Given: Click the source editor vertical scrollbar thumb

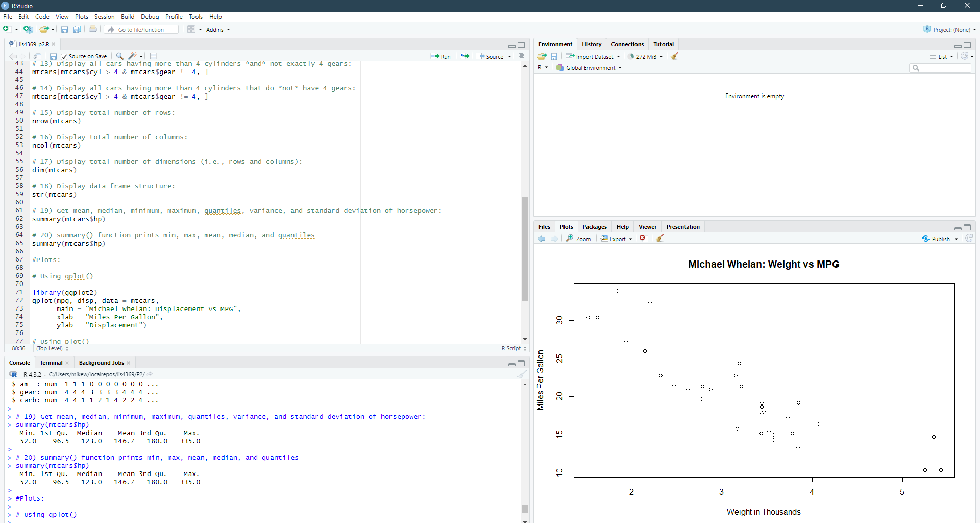Looking at the screenshot, I should 525,249.
